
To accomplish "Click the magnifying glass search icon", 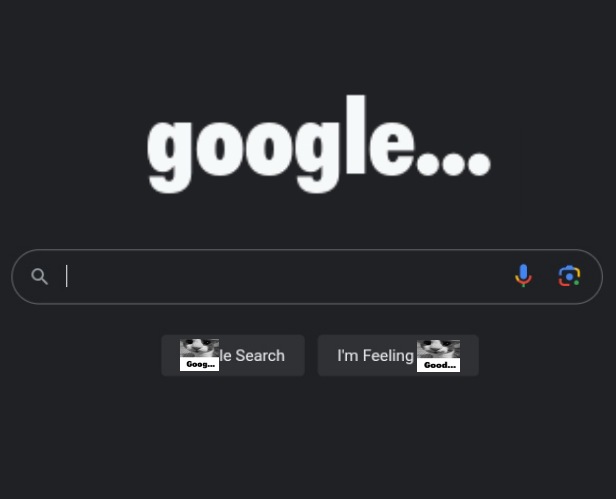I will (x=40, y=277).
